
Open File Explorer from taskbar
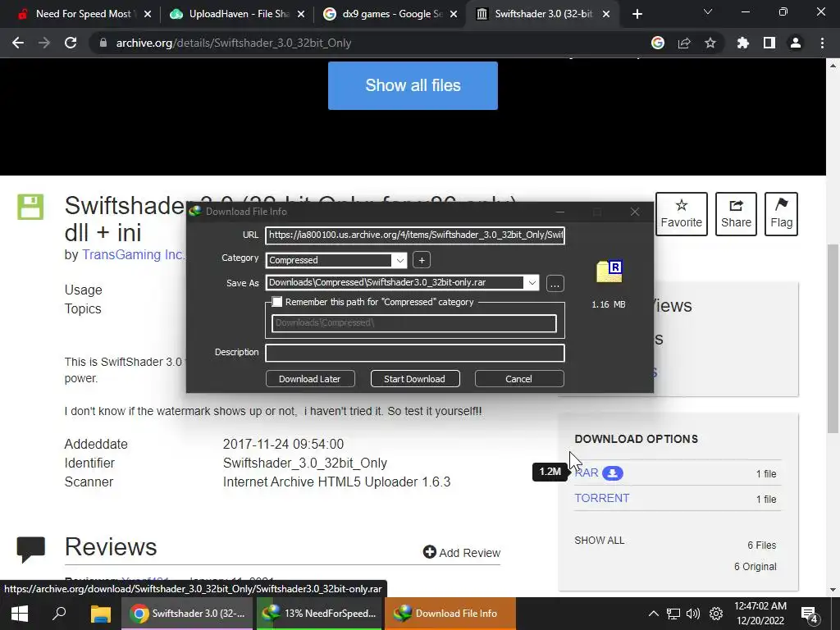tap(100, 614)
